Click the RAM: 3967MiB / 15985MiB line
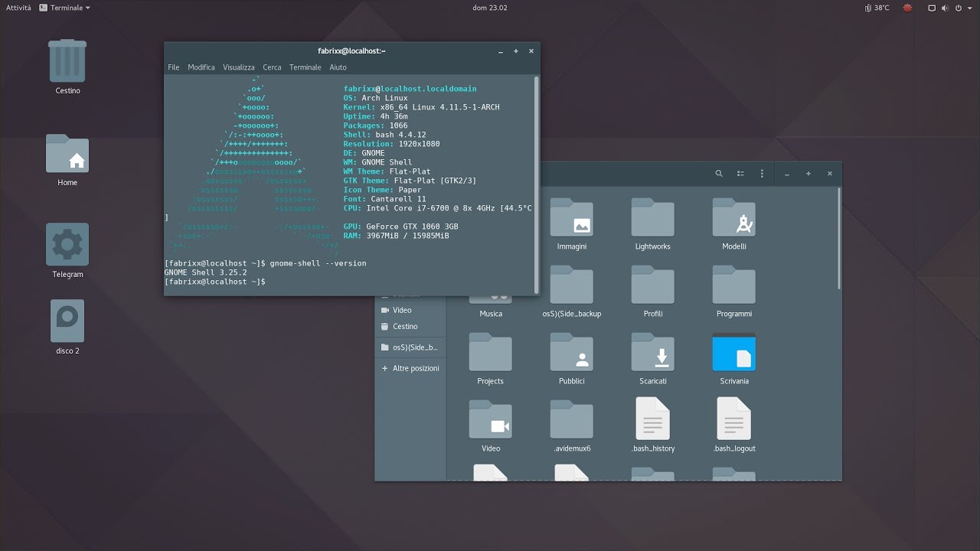 point(396,236)
